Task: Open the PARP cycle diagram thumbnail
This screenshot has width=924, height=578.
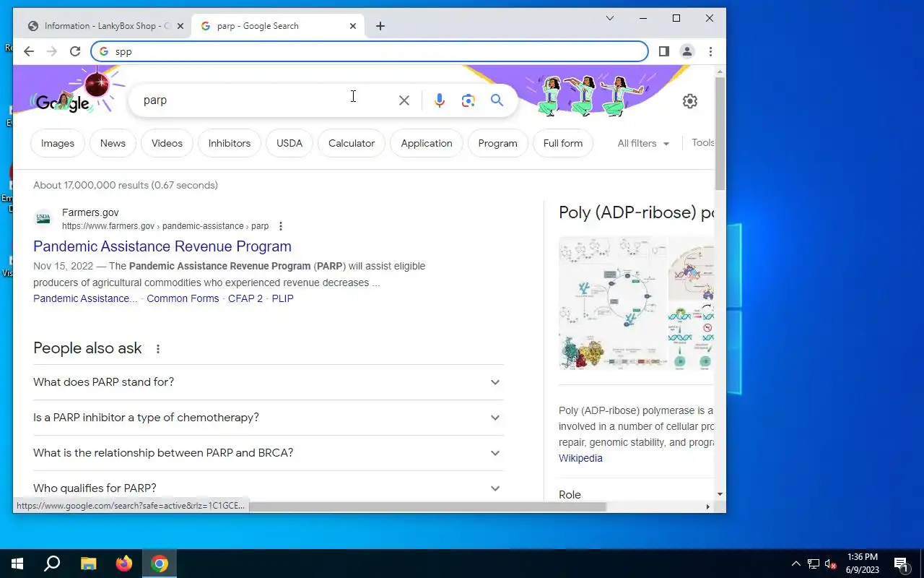Action: click(x=613, y=303)
